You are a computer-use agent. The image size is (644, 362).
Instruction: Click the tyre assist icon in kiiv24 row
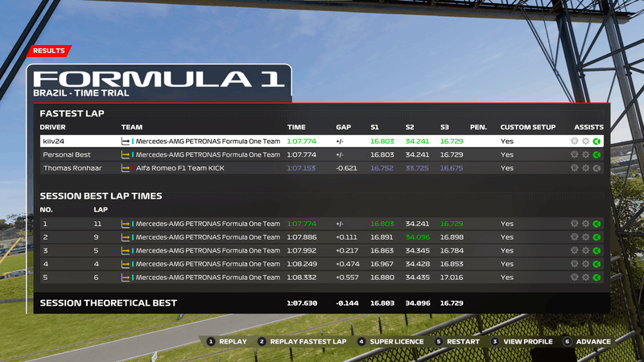pyautogui.click(x=574, y=142)
